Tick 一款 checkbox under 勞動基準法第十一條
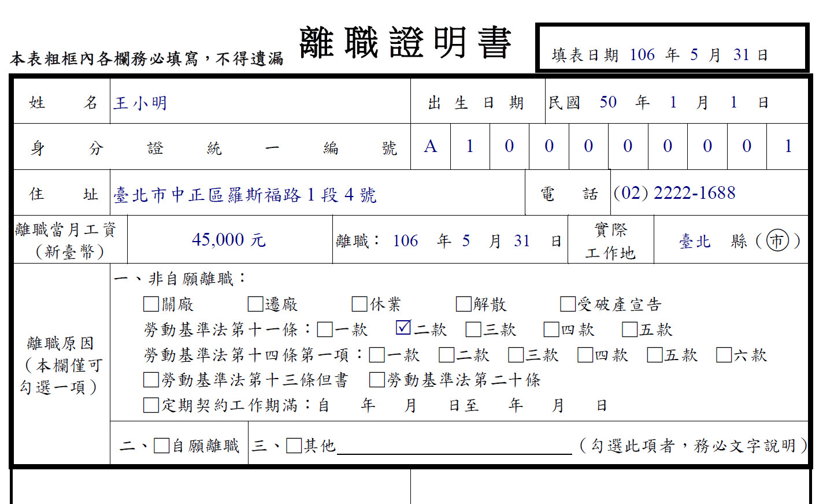This screenshot has width=834, height=504. click(325, 329)
